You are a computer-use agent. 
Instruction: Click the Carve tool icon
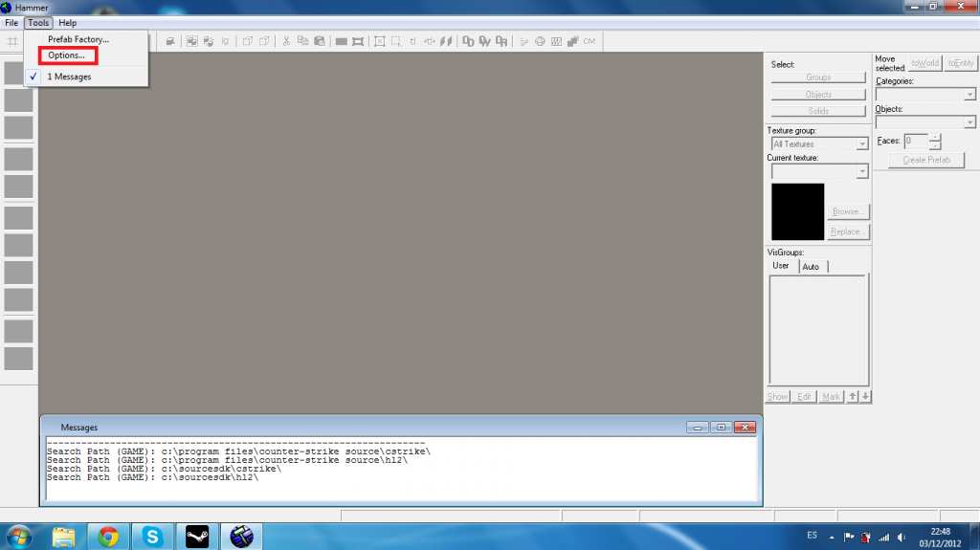tap(170, 41)
